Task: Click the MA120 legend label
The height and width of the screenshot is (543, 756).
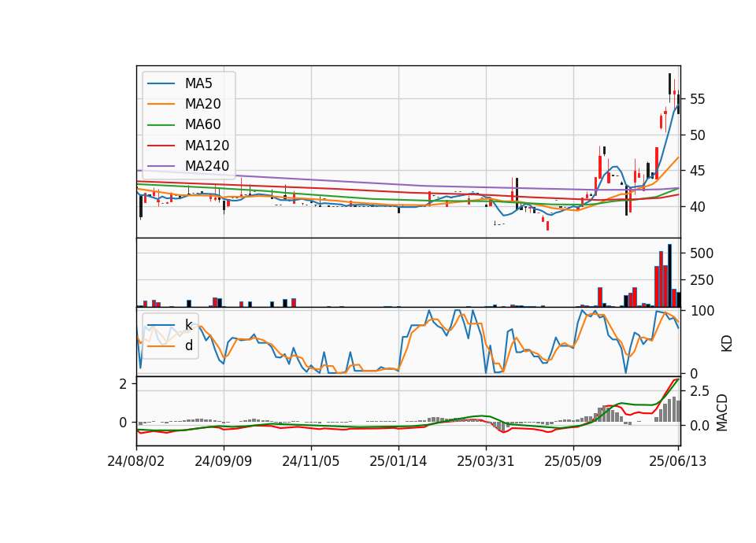Action: click(x=207, y=146)
